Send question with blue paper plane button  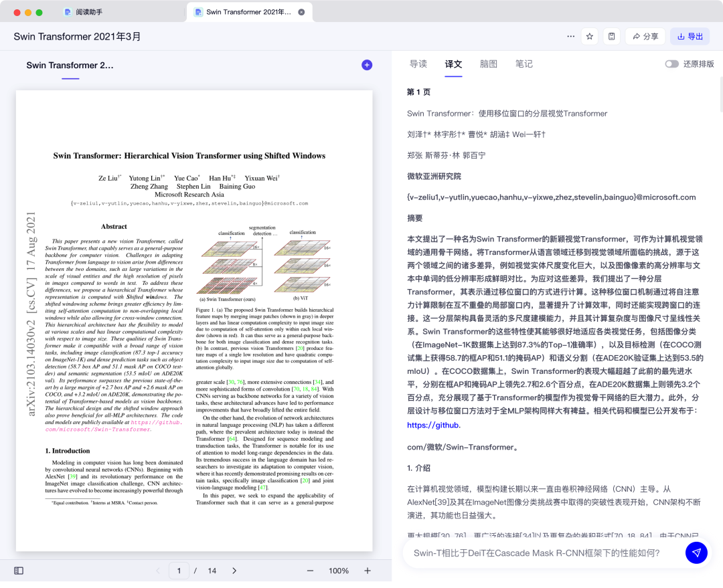696,553
